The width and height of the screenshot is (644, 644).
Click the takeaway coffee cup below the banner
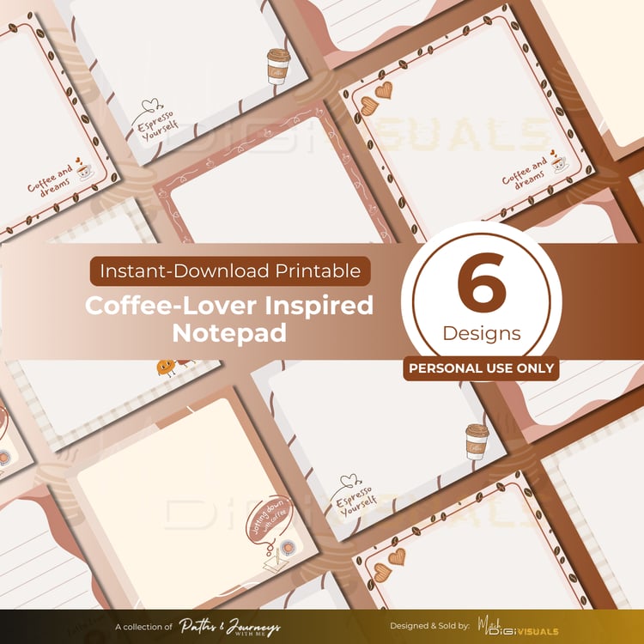click(x=477, y=442)
